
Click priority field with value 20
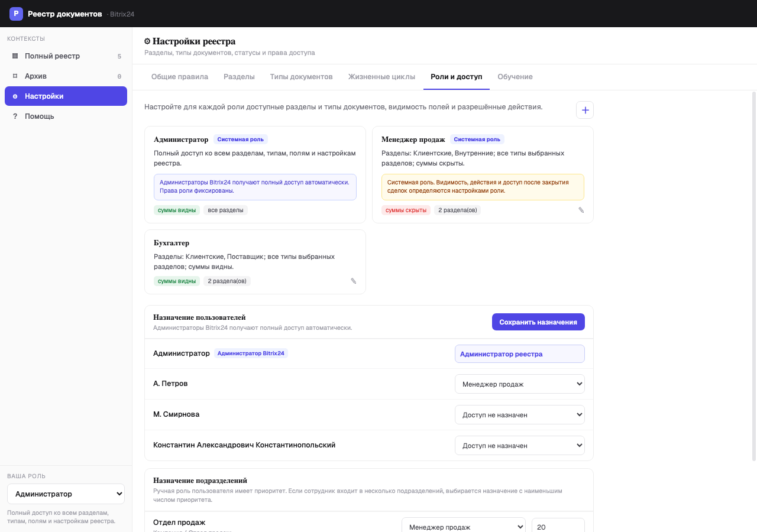pyautogui.click(x=558, y=527)
